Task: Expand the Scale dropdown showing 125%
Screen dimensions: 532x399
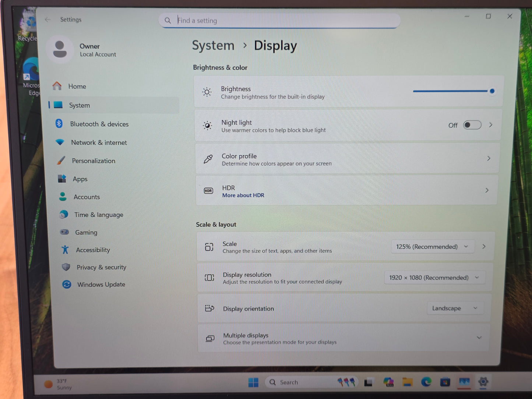Action: pyautogui.click(x=432, y=247)
